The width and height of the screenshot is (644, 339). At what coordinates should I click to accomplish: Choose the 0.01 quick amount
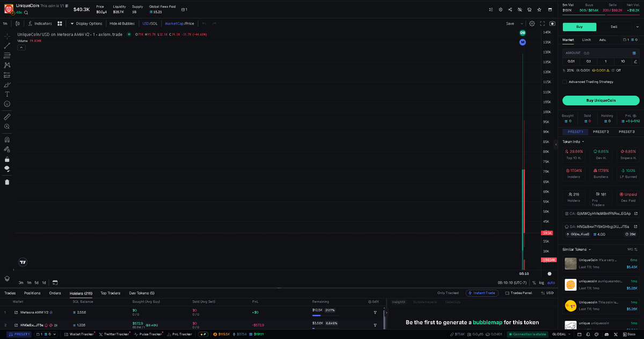click(571, 61)
